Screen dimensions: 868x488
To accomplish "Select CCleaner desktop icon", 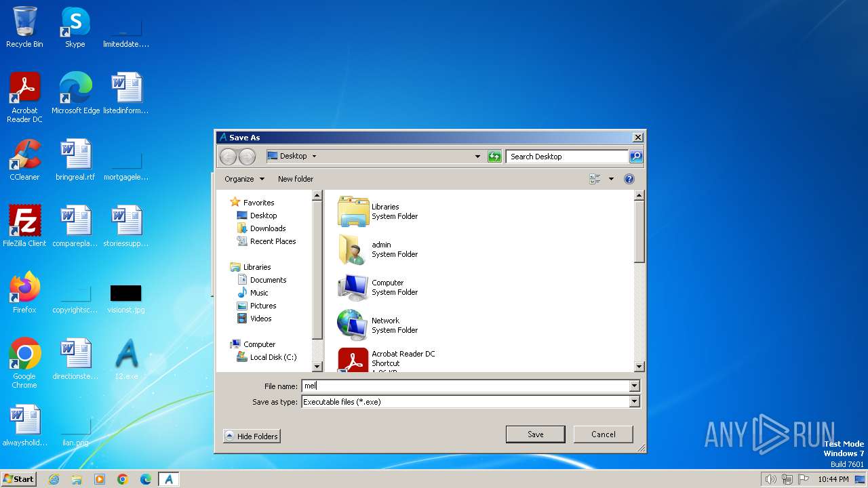I will (24, 160).
